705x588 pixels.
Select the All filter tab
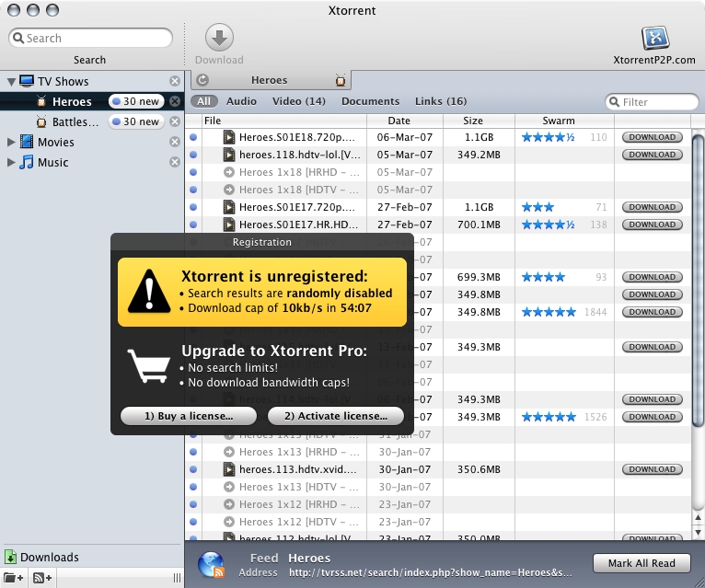click(203, 101)
